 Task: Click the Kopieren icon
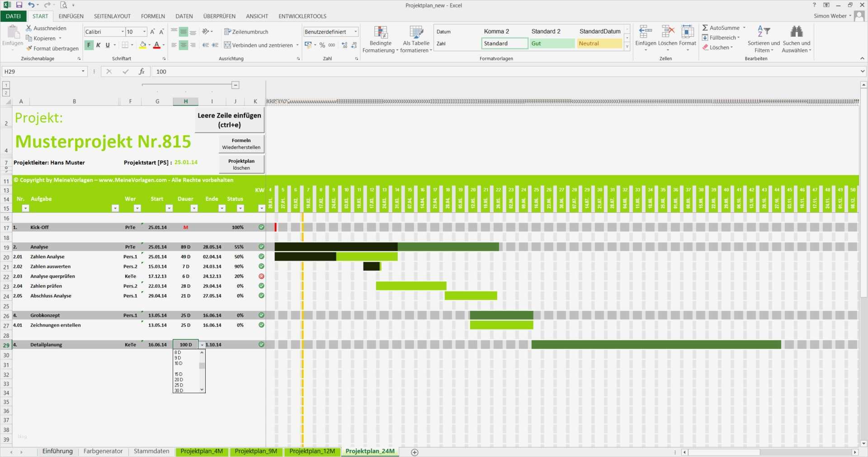[30, 38]
